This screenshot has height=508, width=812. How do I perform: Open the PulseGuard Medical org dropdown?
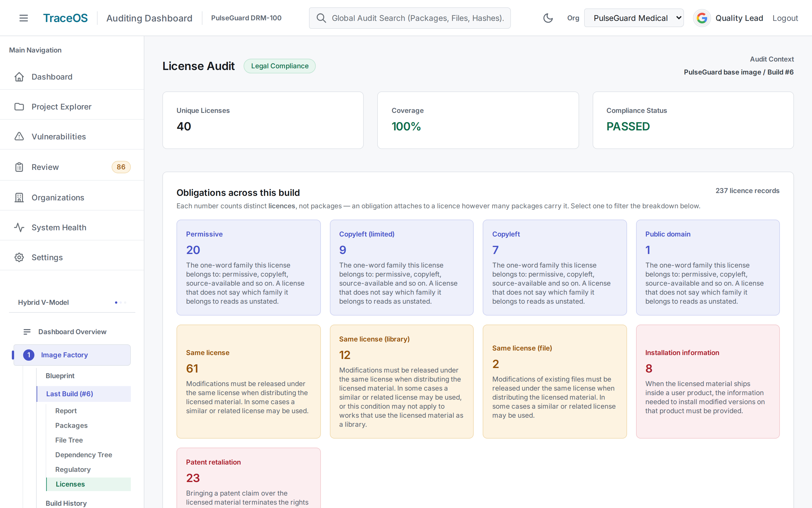(634, 18)
